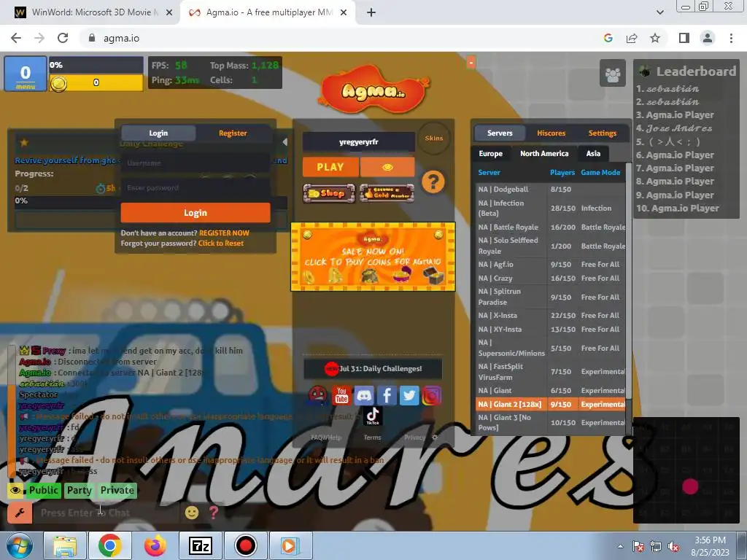The width and height of the screenshot is (747, 560).
Task: Click the coin sale banner
Action: coord(373,257)
